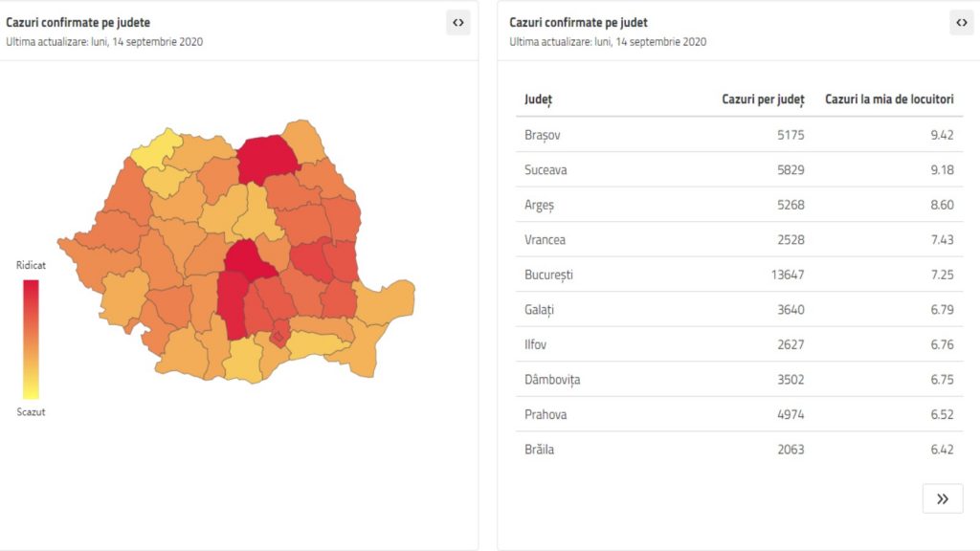Sort table by Județ column header
Image resolution: width=980 pixels, height=551 pixels.
pos(539,99)
